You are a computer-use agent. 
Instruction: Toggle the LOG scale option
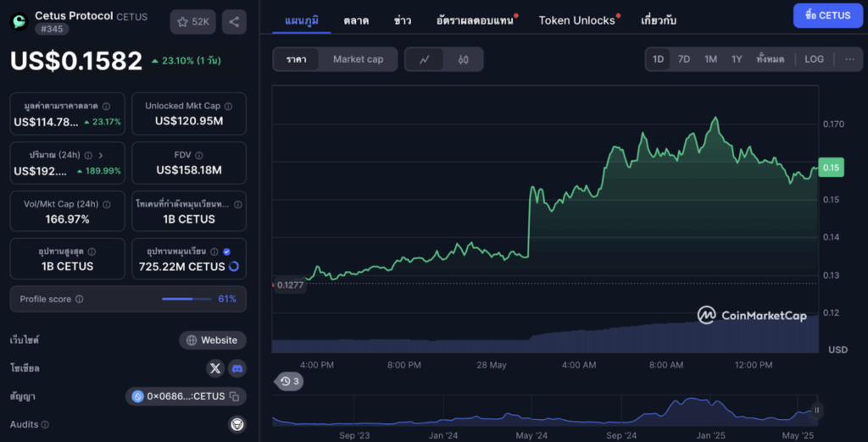pyautogui.click(x=814, y=59)
